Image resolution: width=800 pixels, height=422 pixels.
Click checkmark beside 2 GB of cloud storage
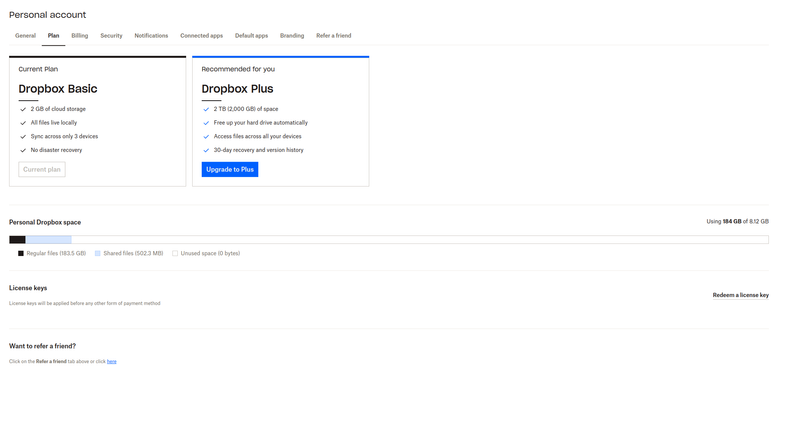[23, 109]
